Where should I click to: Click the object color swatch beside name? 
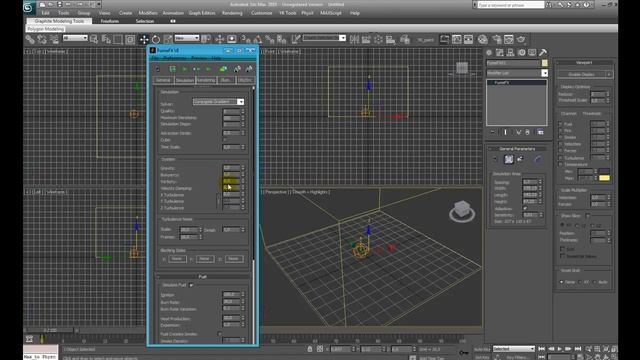tap(544, 63)
